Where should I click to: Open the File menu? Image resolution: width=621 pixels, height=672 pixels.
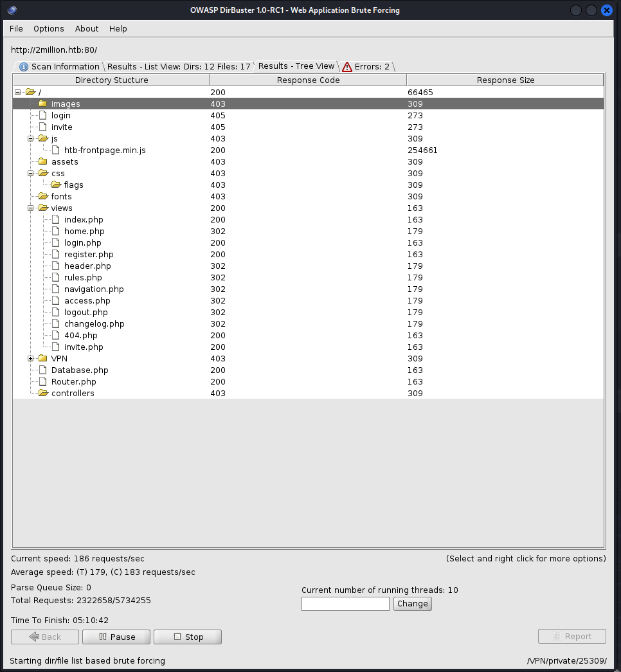pyautogui.click(x=16, y=29)
